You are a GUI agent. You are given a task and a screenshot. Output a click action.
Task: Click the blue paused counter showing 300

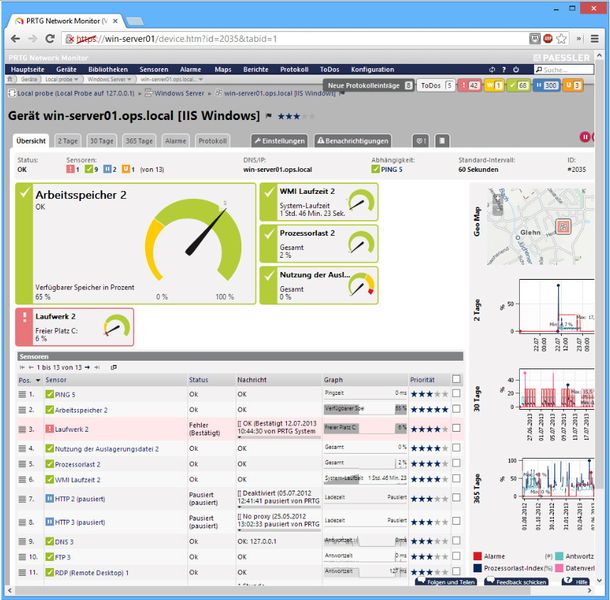pos(547,85)
